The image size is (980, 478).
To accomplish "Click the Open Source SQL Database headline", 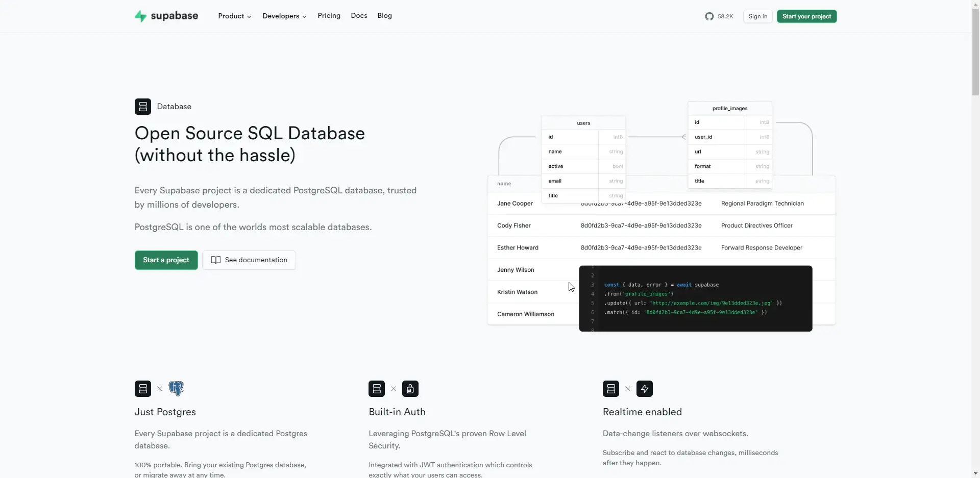I will [x=250, y=144].
